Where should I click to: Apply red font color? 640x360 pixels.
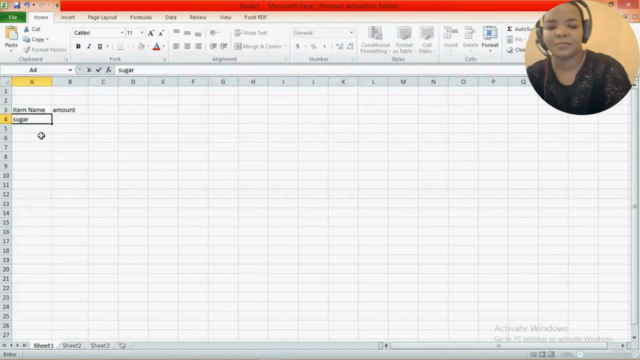point(156,46)
